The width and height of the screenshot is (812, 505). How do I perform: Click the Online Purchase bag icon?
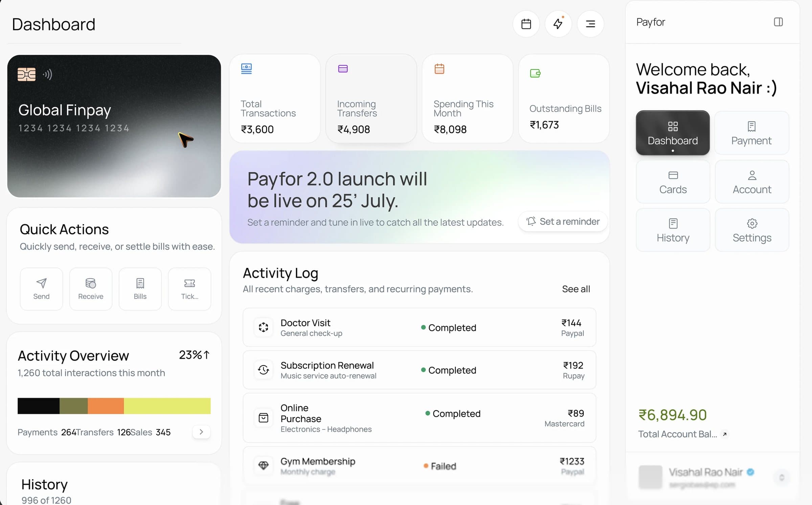pyautogui.click(x=263, y=418)
